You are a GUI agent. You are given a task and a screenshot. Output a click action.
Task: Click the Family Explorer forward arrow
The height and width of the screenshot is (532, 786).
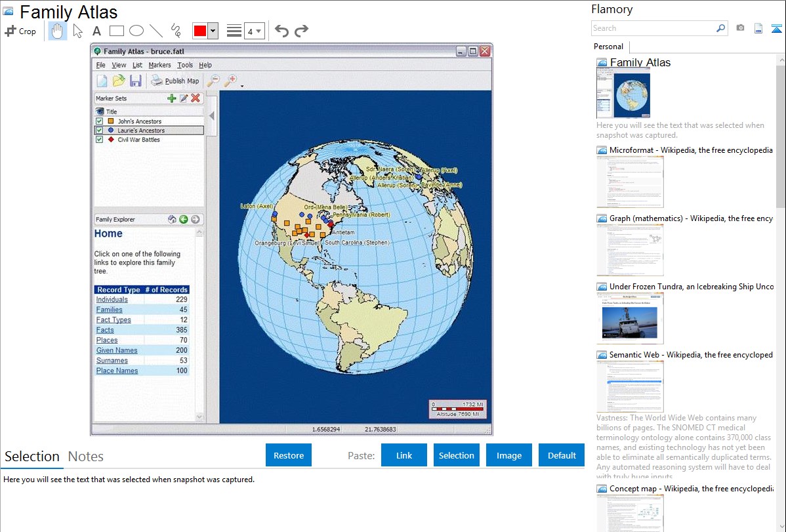tap(196, 219)
